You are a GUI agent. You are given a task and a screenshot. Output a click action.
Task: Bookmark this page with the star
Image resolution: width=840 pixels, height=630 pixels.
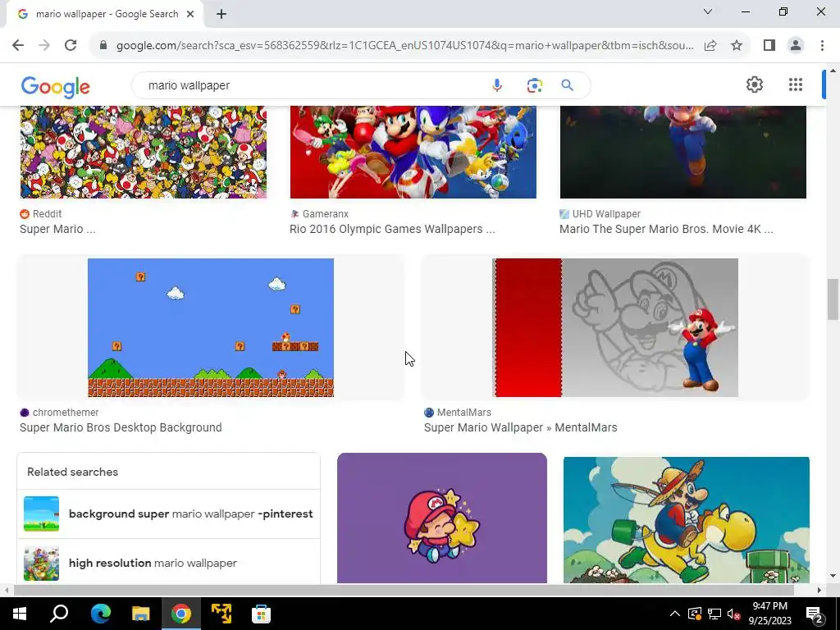(x=737, y=46)
